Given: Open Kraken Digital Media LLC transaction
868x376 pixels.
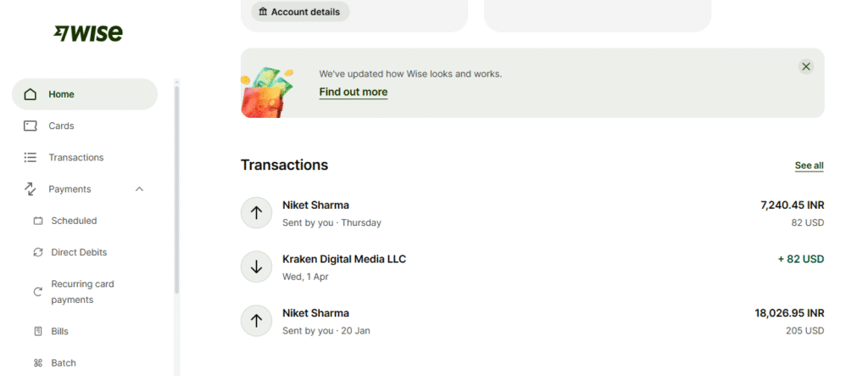Looking at the screenshot, I should 343,259.
